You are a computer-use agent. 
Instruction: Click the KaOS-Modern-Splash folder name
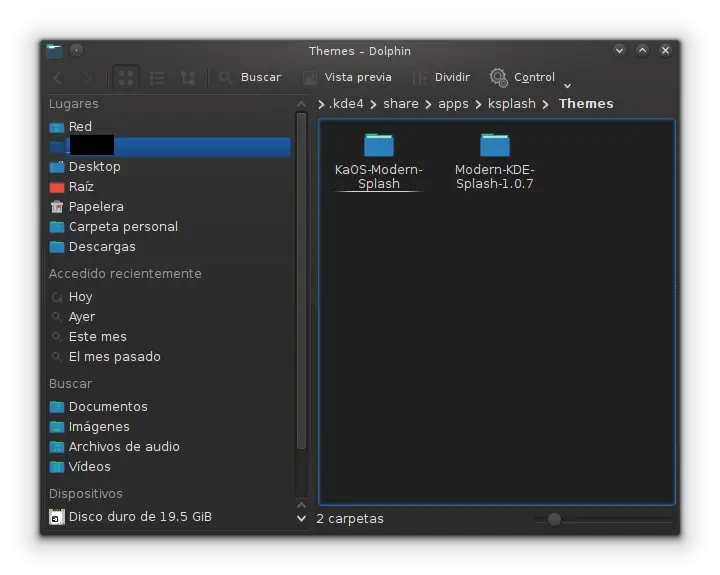click(x=379, y=177)
